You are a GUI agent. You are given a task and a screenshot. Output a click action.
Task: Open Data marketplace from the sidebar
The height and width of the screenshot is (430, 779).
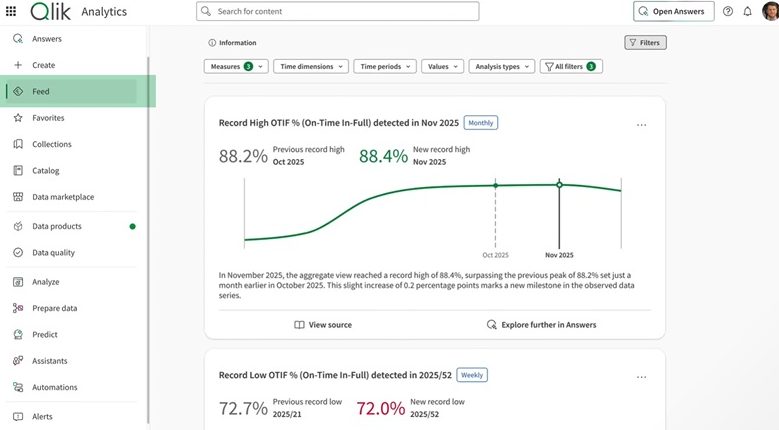coord(63,197)
